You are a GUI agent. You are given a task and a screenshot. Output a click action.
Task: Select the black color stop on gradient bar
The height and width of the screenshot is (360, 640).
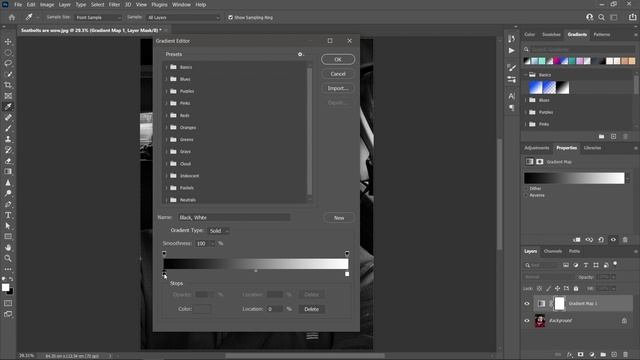click(164, 273)
